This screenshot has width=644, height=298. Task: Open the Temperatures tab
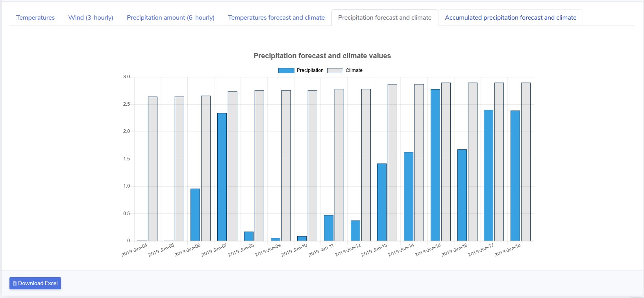pos(35,18)
